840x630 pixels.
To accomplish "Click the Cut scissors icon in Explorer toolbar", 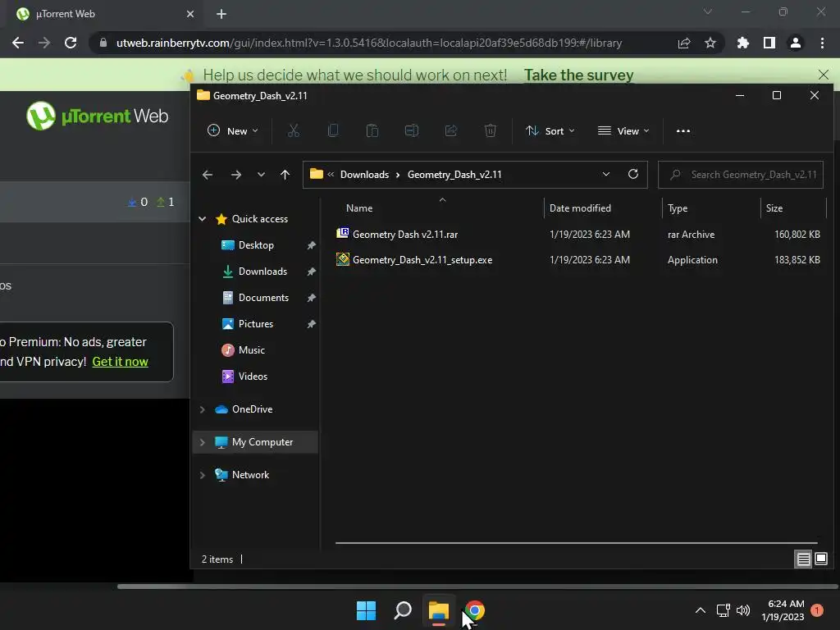I will click(x=294, y=130).
